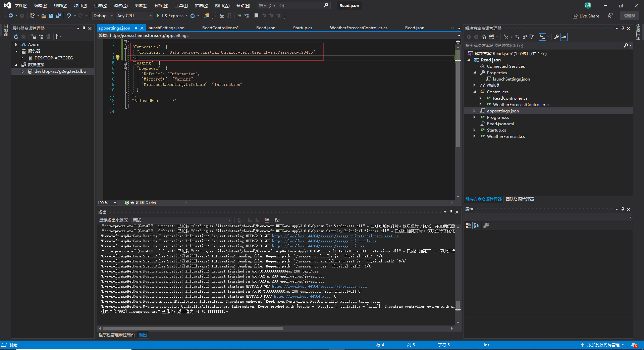The width and height of the screenshot is (644, 350).
Task: Toggle word wrap in Output panel
Action: [277, 220]
